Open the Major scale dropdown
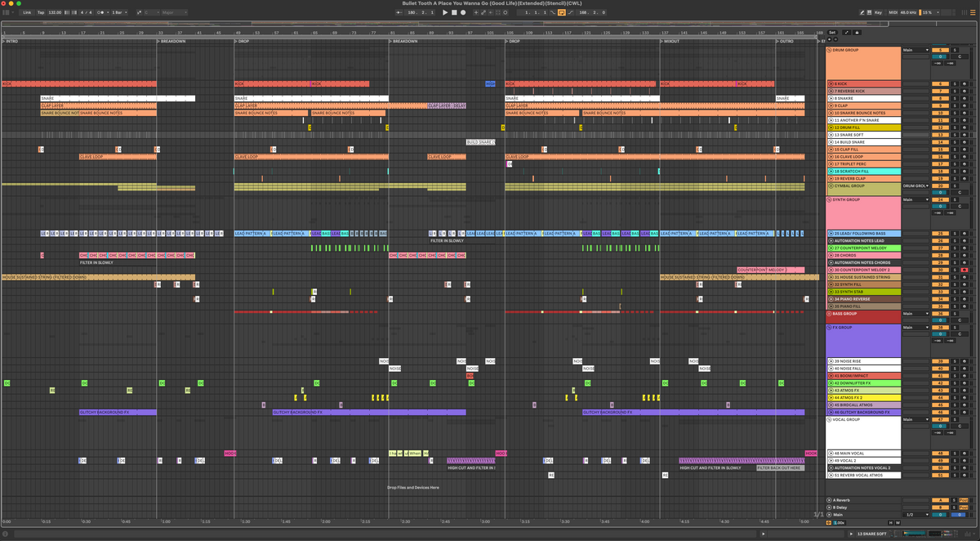980x541 pixels. 172,12
